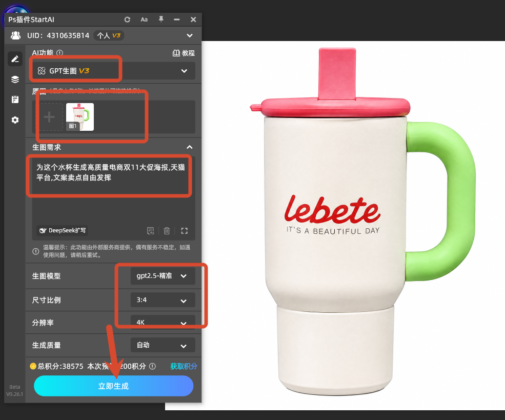This screenshot has width=505, height=420.
Task: Open the layers stack icon in sidebar
Action: 15,79
